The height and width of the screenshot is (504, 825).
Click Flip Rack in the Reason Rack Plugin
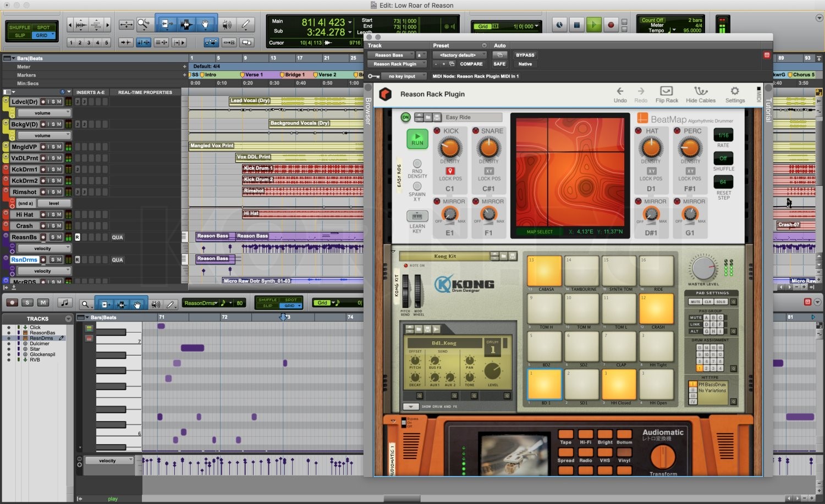coord(667,93)
